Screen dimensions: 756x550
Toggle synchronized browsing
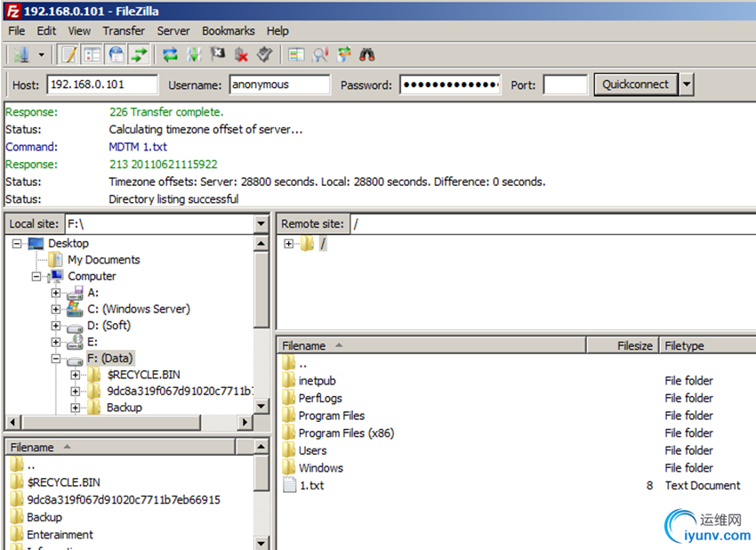click(x=344, y=54)
